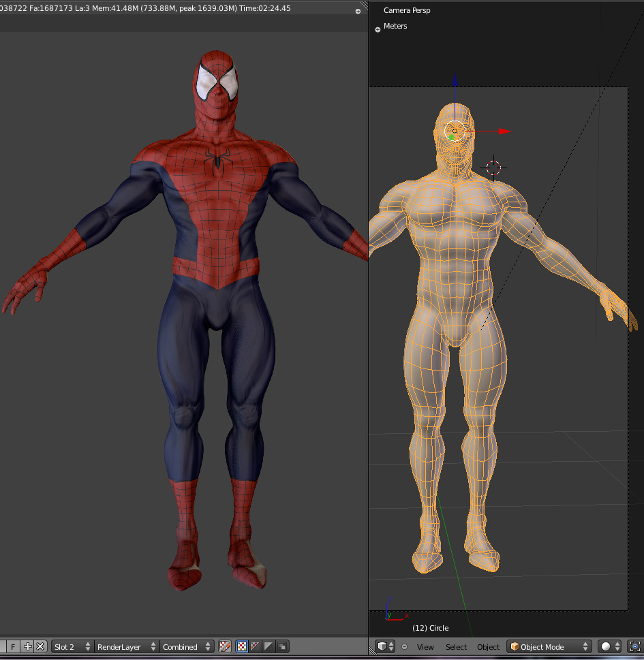Click the render stats 'Time:02:24.45' text
This screenshot has height=660, width=644.
(265, 8)
